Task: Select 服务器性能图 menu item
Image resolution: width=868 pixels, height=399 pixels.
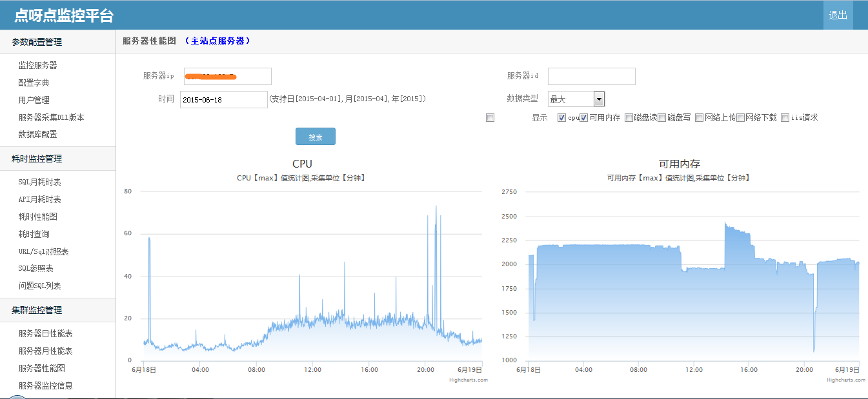Action: tap(41, 368)
